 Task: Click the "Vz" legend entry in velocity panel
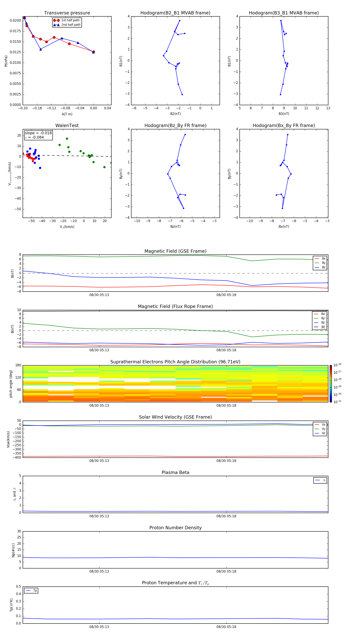pos(320,433)
